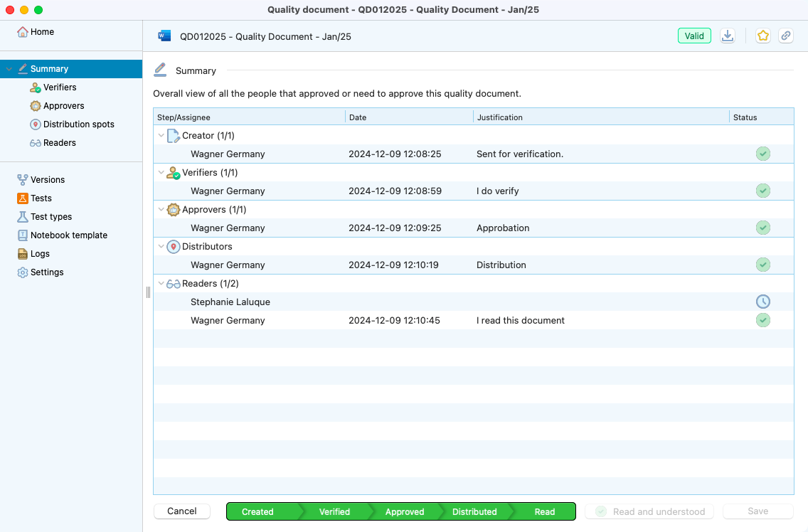This screenshot has height=532, width=808.
Task: Click green check status for I do verify
Action: 763,191
